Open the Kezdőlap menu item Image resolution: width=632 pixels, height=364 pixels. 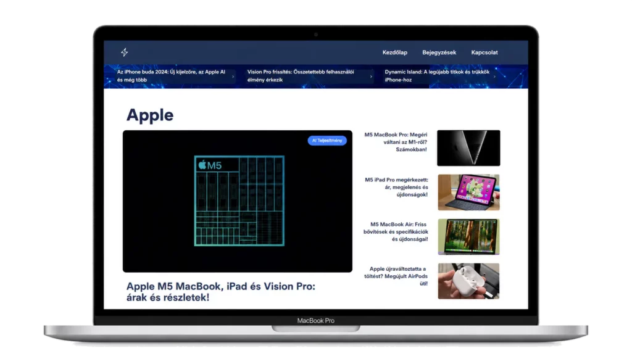(394, 52)
